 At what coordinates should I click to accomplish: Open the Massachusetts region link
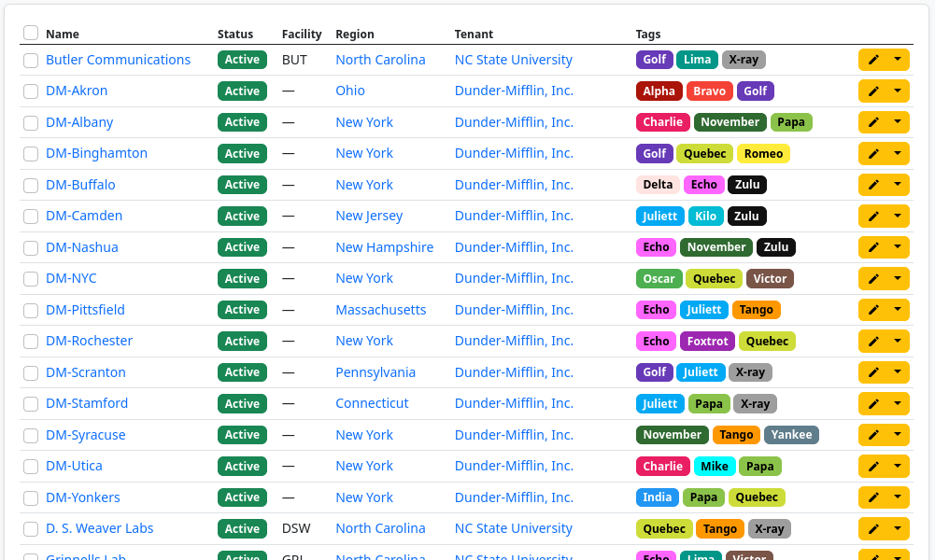click(x=381, y=310)
